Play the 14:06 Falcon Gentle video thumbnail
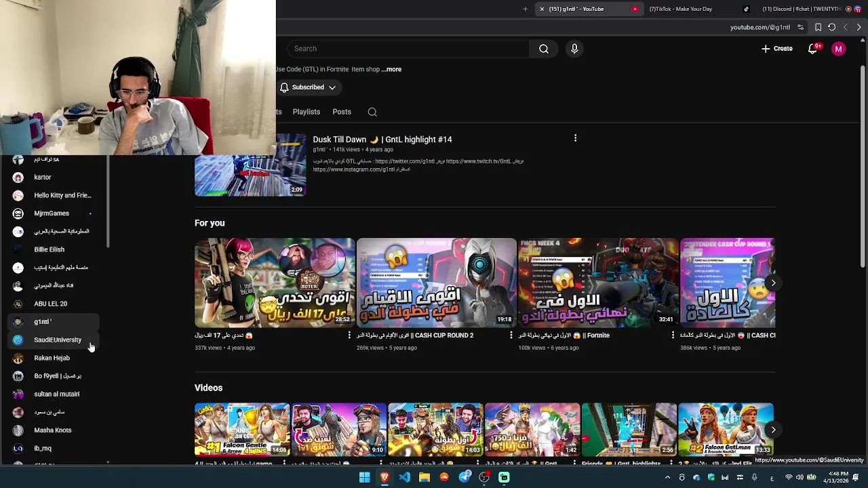 pyautogui.click(x=242, y=430)
